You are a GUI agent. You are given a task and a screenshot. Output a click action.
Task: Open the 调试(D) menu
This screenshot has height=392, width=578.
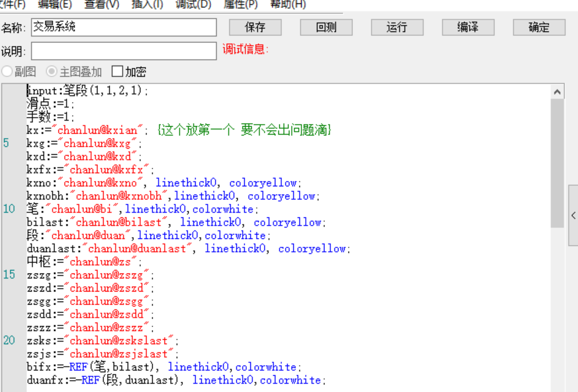pos(193,4)
